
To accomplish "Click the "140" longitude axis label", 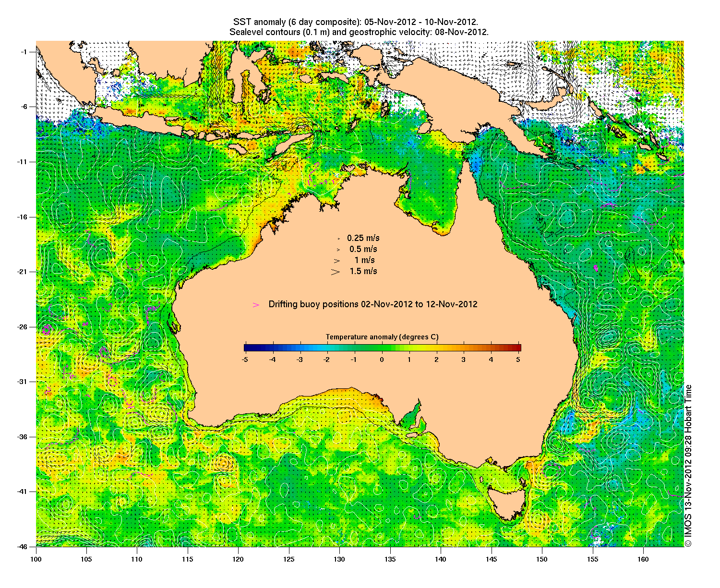I will click(441, 559).
